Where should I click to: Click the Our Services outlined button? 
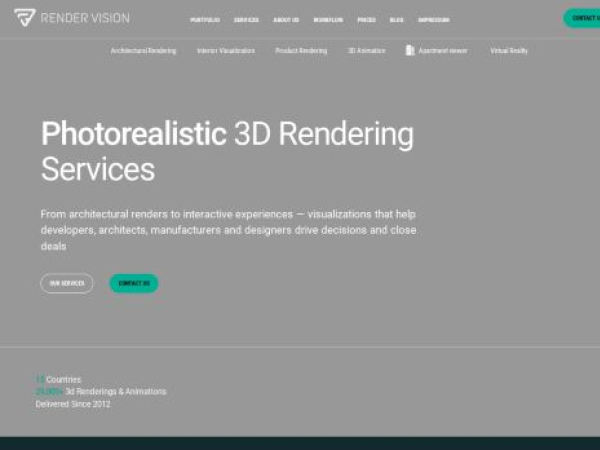(x=67, y=283)
